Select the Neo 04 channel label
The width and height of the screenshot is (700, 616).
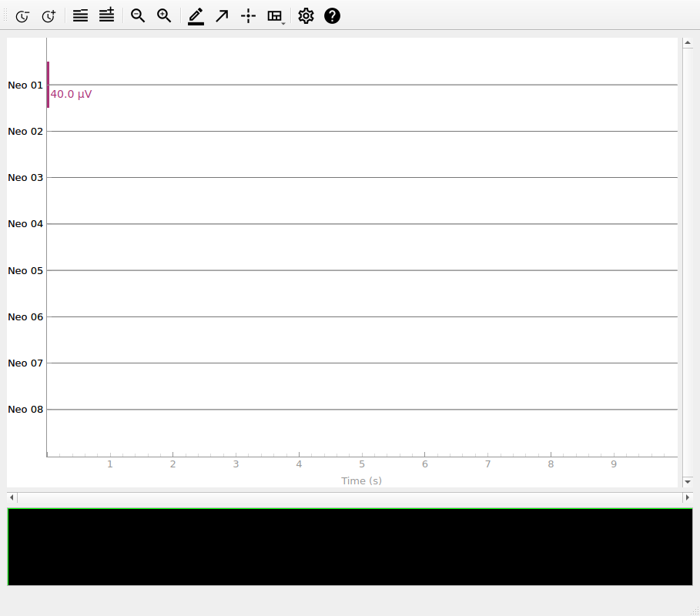click(x=25, y=224)
